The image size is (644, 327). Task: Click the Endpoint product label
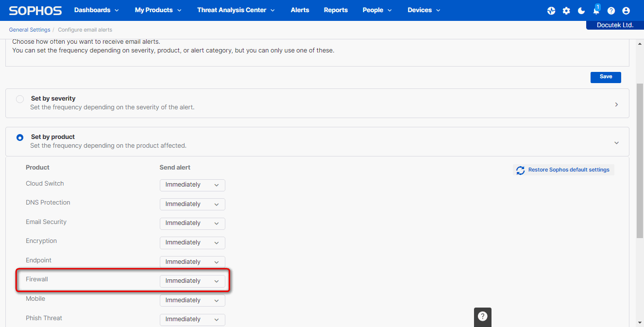tap(38, 260)
